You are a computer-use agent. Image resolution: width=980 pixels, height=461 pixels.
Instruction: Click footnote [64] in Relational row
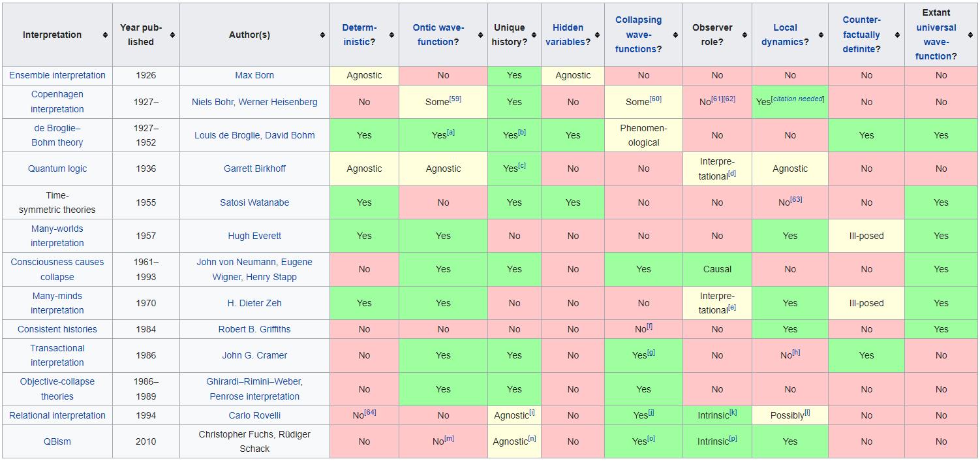pos(370,413)
